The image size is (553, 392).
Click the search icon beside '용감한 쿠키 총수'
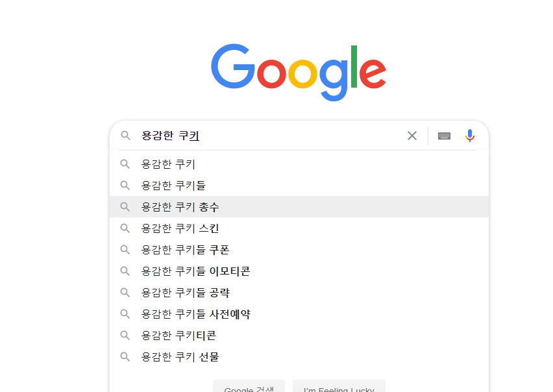click(125, 207)
